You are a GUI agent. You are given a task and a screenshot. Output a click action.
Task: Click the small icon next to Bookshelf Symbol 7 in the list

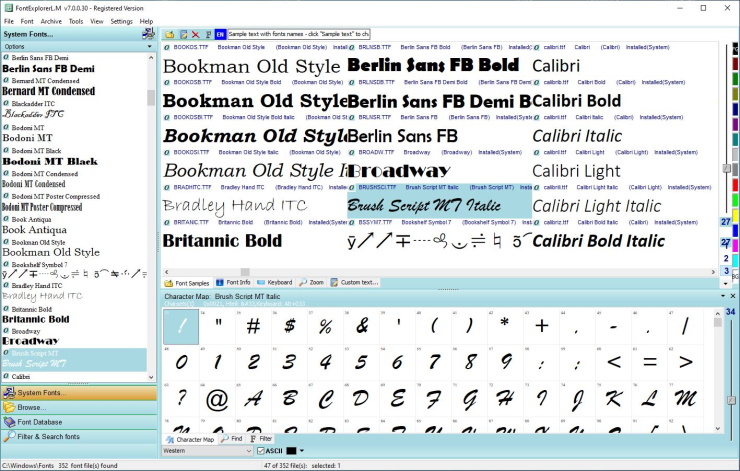point(6,264)
